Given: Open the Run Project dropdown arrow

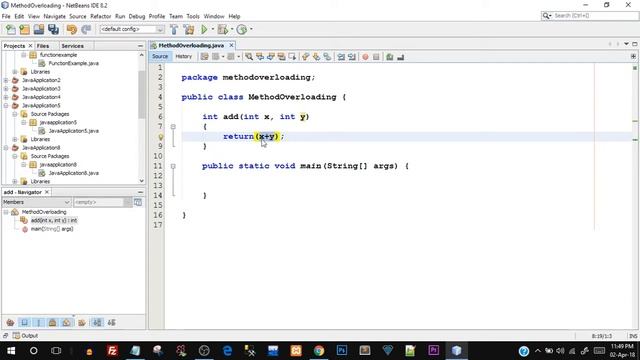Looking at the screenshot, I should 212,29.
